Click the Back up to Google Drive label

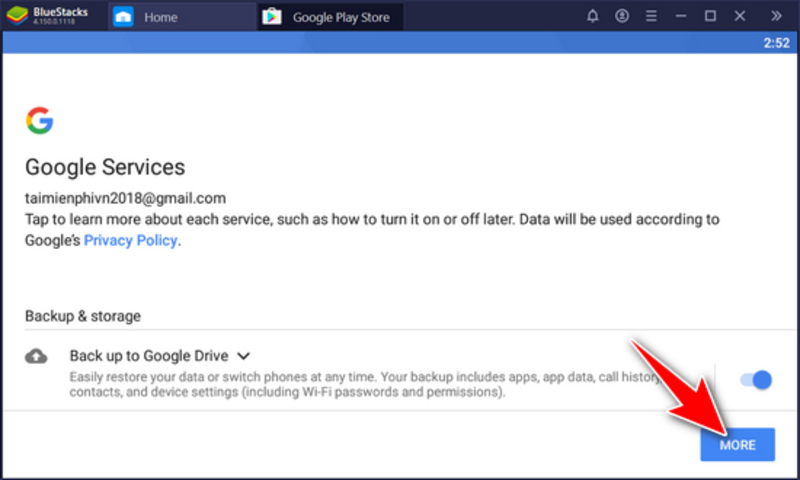(x=149, y=355)
